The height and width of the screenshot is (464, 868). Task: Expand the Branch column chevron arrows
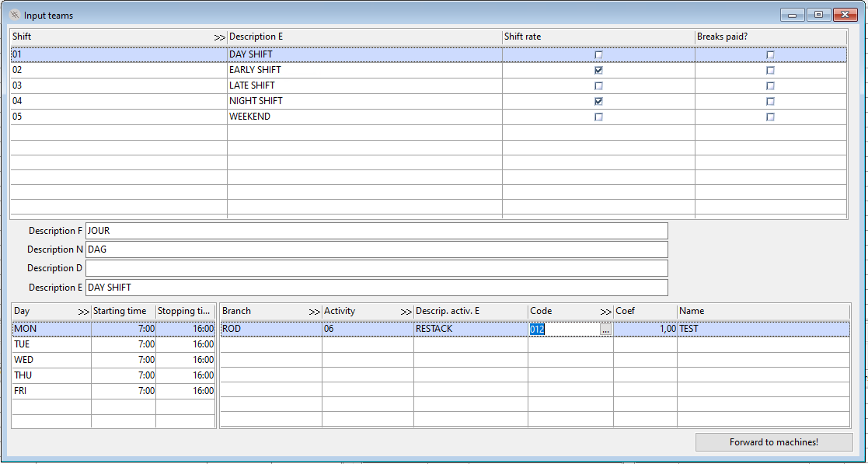pos(314,312)
